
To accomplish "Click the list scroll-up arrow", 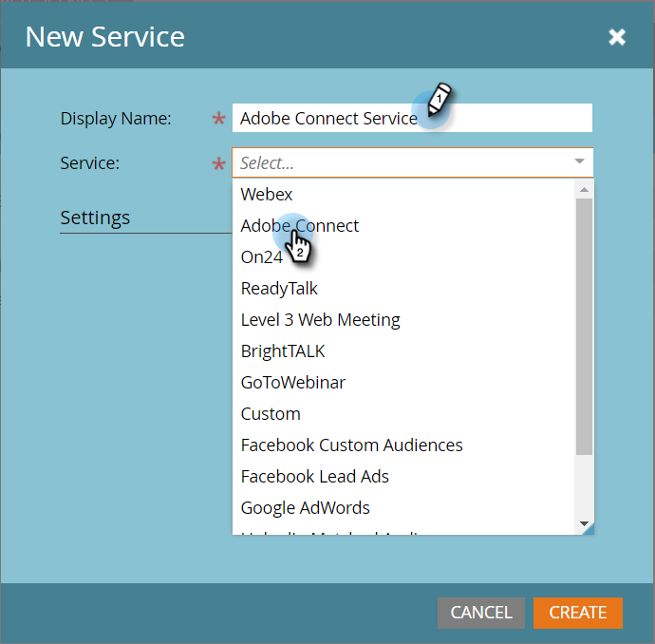I will [x=584, y=190].
